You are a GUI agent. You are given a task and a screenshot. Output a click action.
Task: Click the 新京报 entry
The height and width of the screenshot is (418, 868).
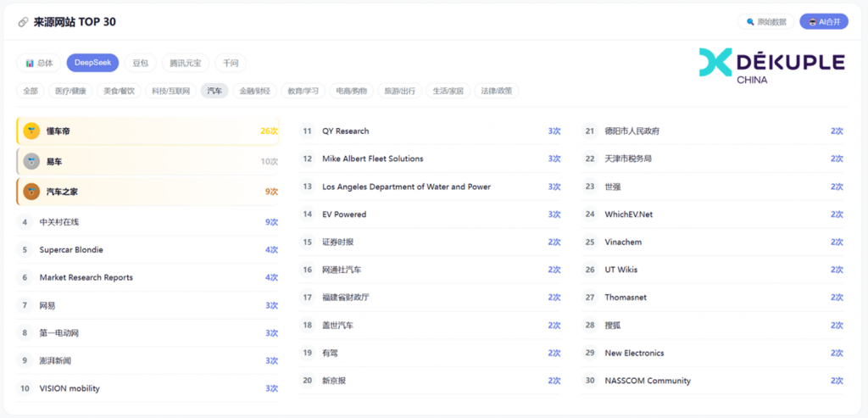[x=430, y=381]
